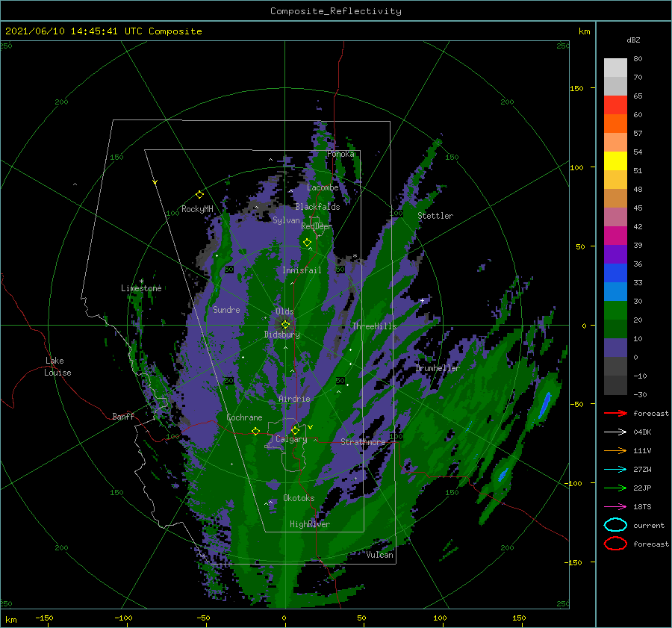Click the red 65 dBZ color swatch

point(615,105)
